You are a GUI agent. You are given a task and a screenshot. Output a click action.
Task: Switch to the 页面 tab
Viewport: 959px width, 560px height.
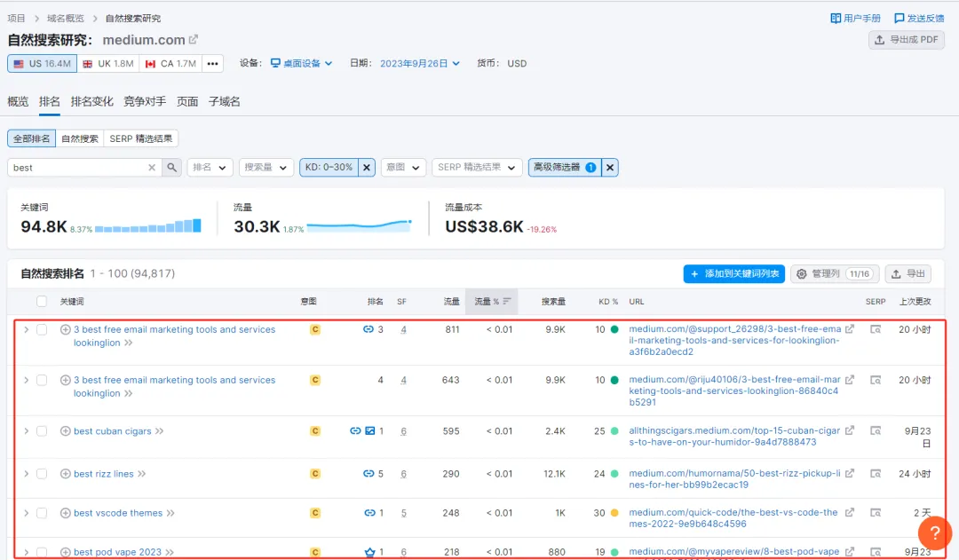click(187, 101)
